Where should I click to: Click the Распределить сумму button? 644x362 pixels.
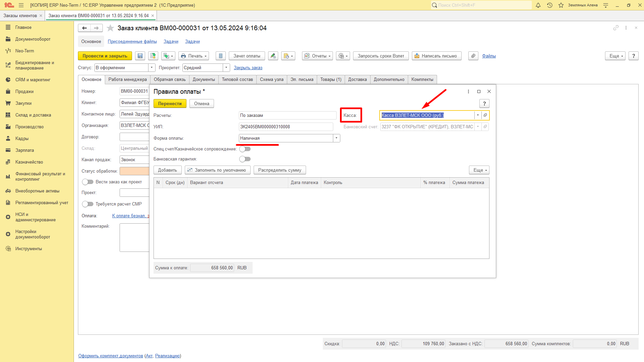click(x=280, y=170)
